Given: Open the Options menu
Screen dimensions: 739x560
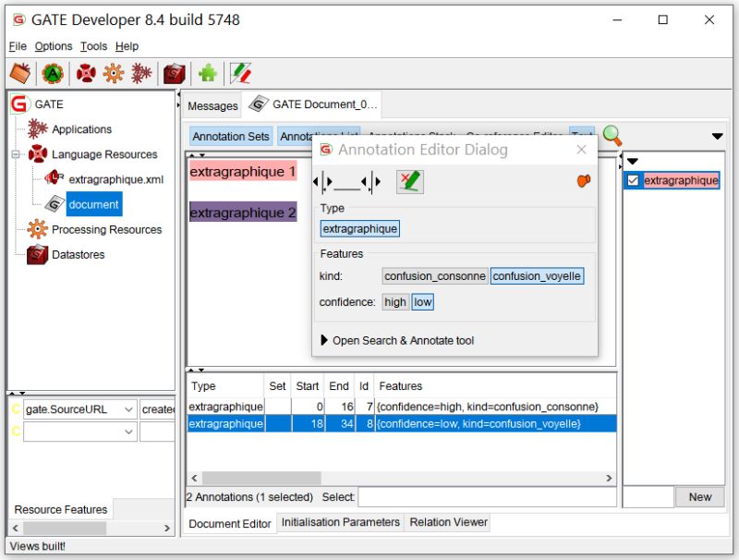Looking at the screenshot, I should [54, 46].
